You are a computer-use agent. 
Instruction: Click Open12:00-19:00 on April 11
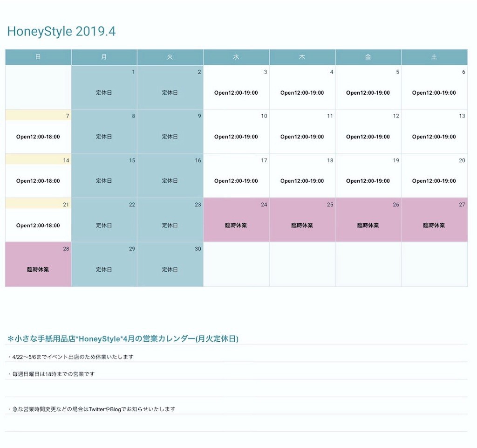click(302, 137)
